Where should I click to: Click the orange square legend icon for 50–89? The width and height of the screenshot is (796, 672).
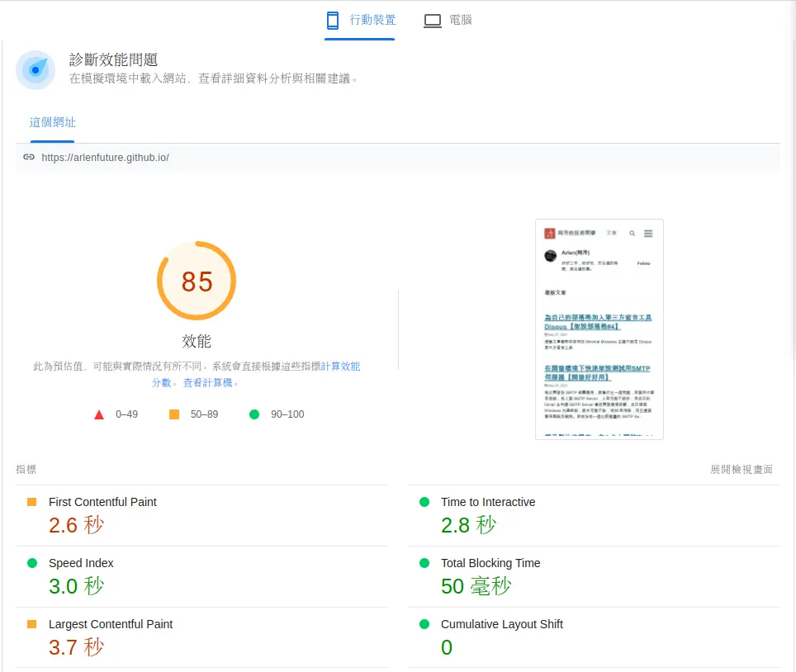[173, 414]
